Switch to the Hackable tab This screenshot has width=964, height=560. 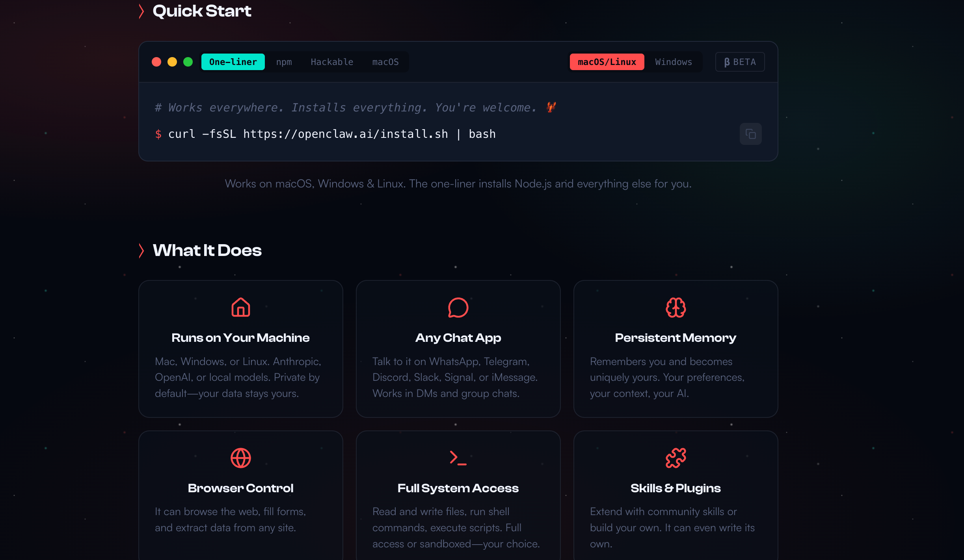(x=332, y=62)
